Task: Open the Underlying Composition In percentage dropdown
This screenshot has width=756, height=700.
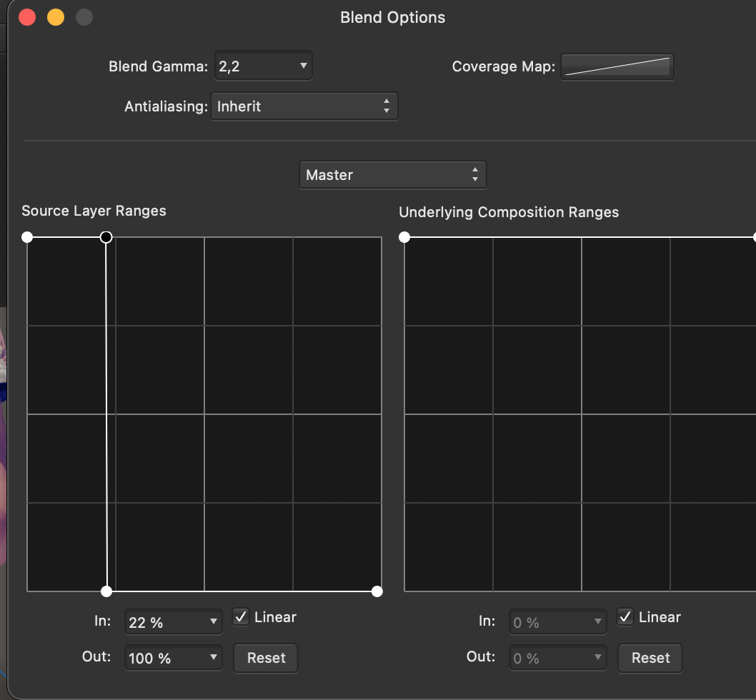Action: [557, 621]
